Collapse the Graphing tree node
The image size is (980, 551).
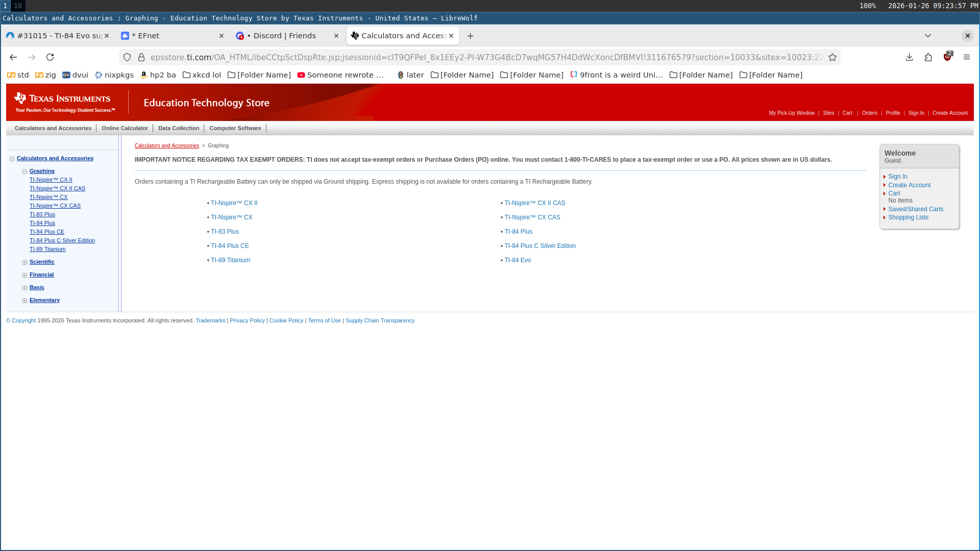click(x=24, y=171)
